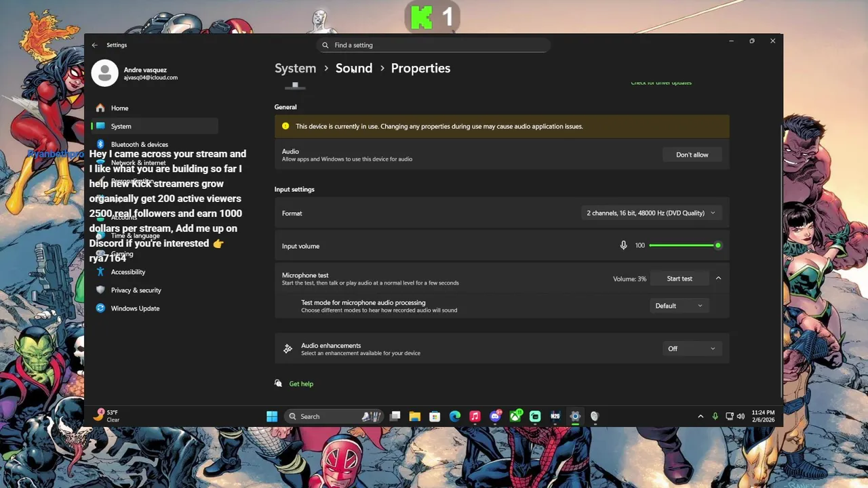Click the Windows Update sync icon

tap(100, 308)
